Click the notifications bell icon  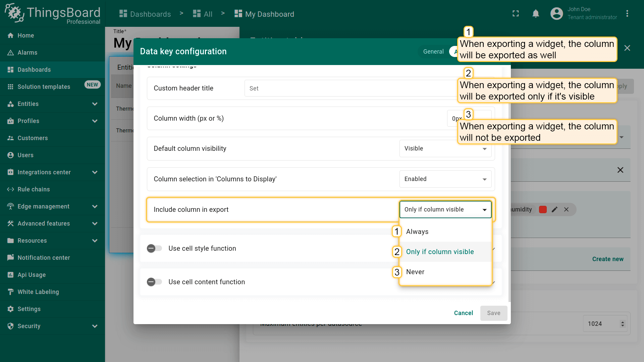(536, 14)
